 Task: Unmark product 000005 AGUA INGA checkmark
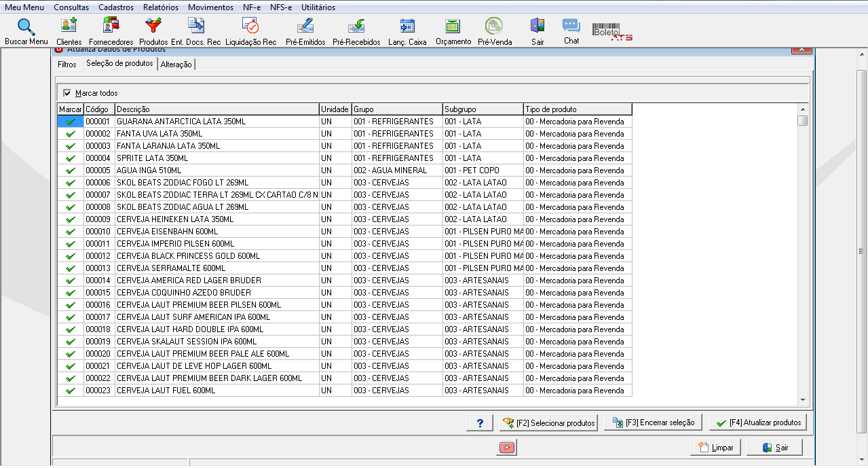tap(70, 170)
